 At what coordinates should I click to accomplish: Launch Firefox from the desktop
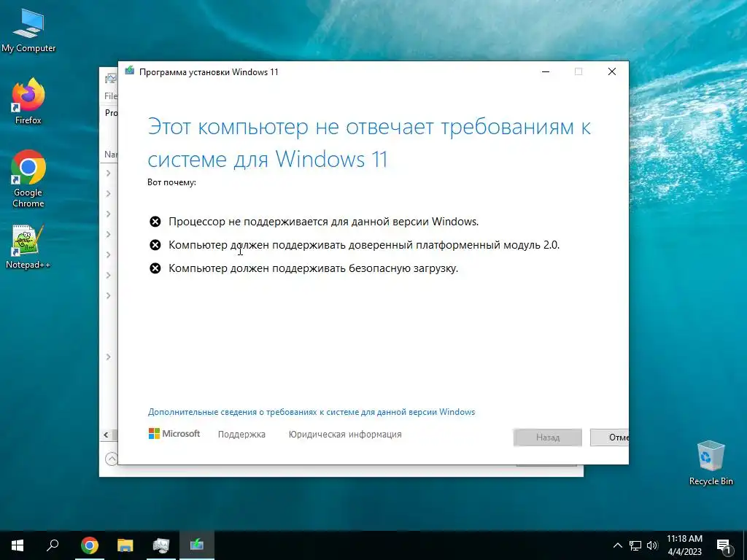coord(28,101)
